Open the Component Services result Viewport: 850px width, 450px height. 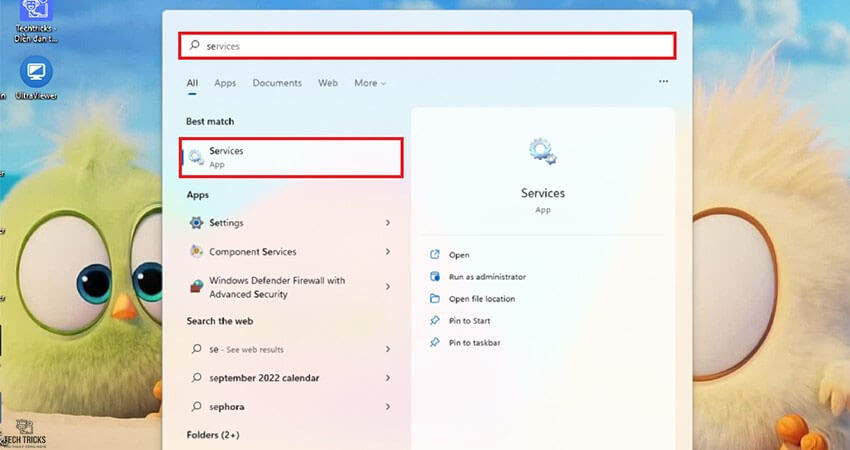[x=292, y=252]
